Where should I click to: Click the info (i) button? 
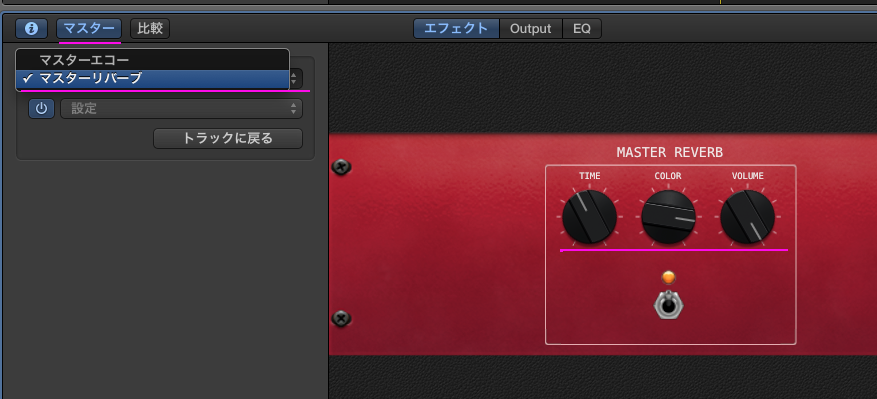click(31, 29)
